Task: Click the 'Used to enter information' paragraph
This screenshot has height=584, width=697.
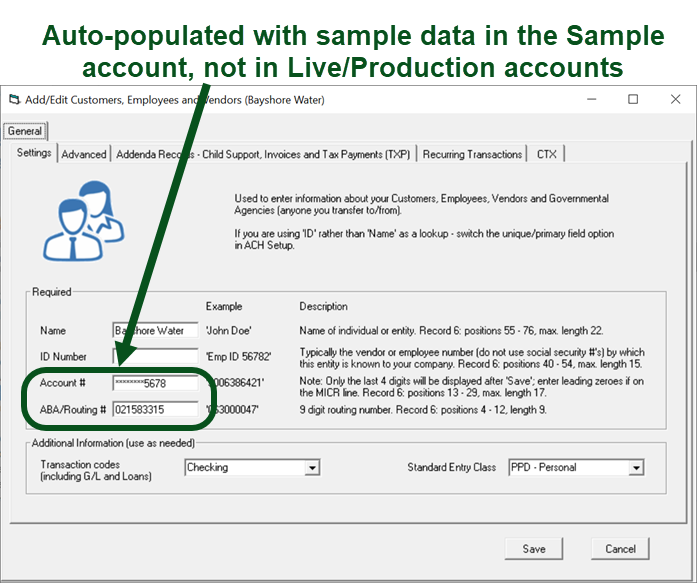Action: coord(422,204)
